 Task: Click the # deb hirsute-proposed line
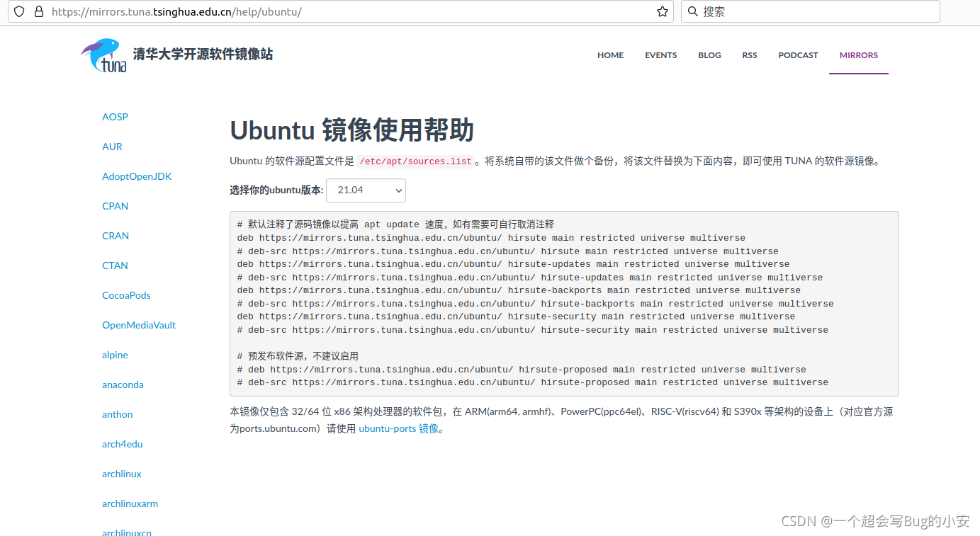click(x=522, y=370)
